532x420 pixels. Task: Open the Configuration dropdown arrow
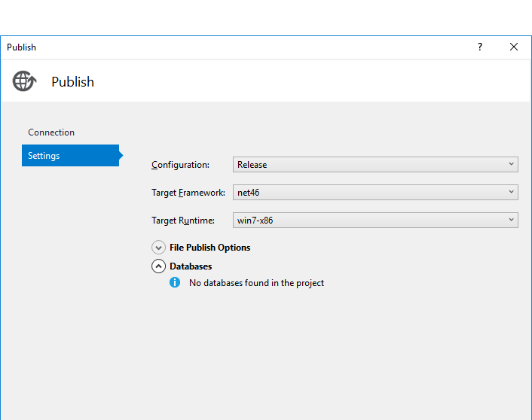click(511, 164)
